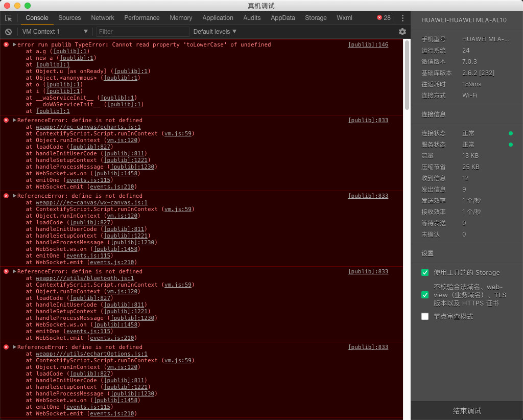Click into the console Filter field
The image size is (523, 420).
143,32
